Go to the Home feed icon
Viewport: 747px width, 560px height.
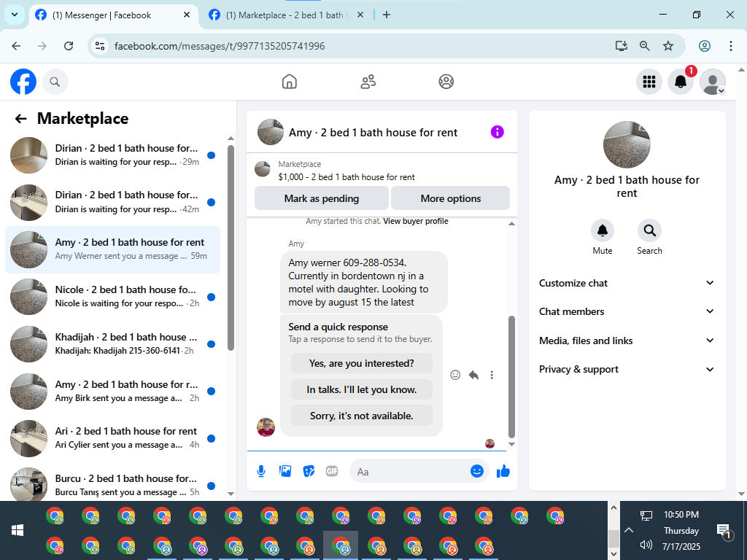click(x=289, y=82)
